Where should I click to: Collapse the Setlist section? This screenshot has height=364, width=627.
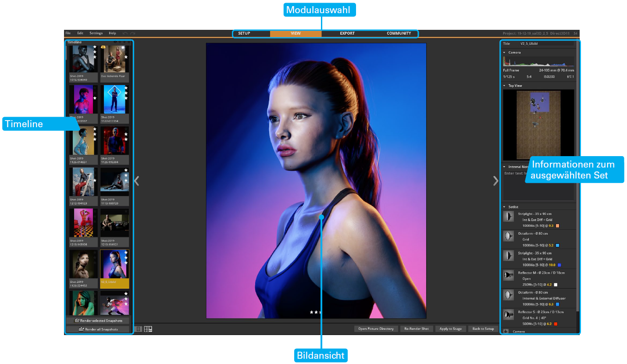[x=504, y=207]
